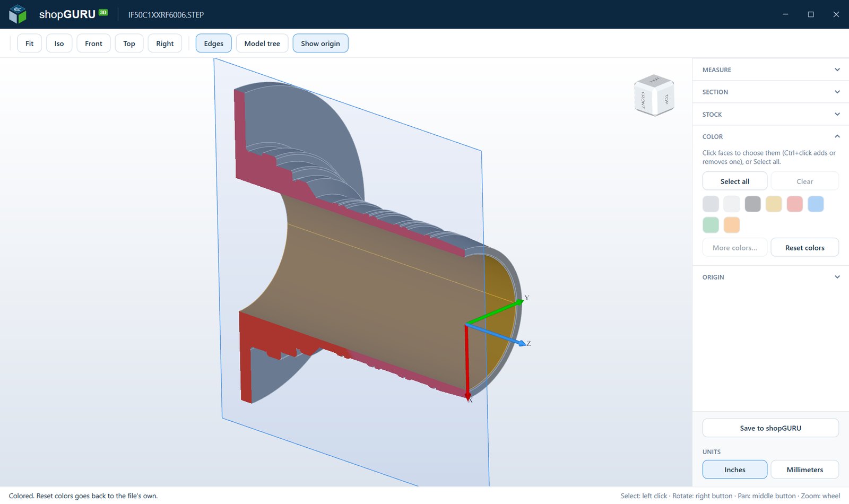Screen dimensions: 849x504
Task: Open More colors dialog
Action: coord(735,247)
